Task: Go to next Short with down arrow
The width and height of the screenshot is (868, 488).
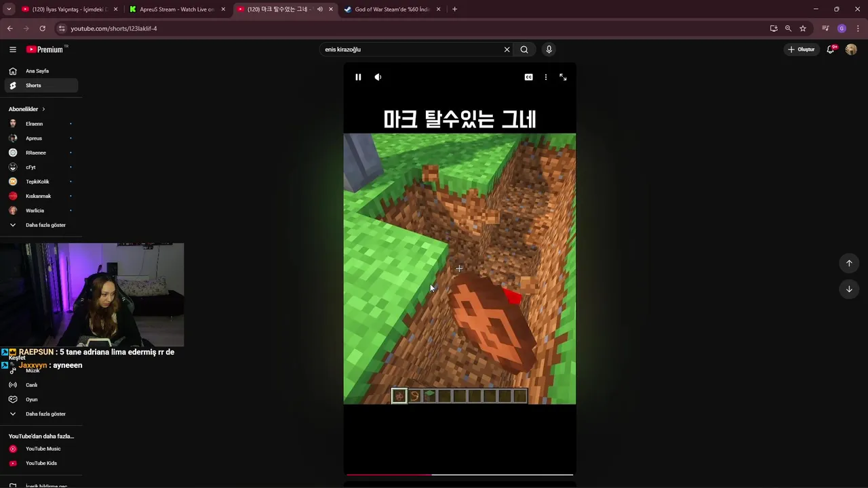Action: (x=849, y=289)
